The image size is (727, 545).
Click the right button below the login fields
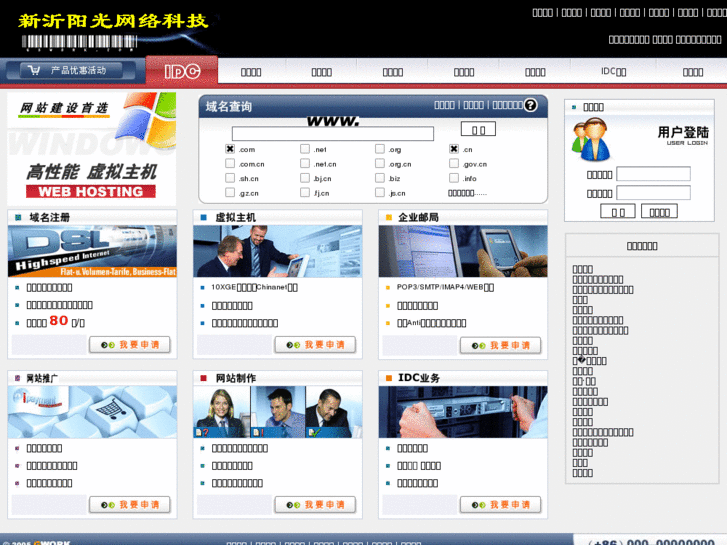(659, 211)
